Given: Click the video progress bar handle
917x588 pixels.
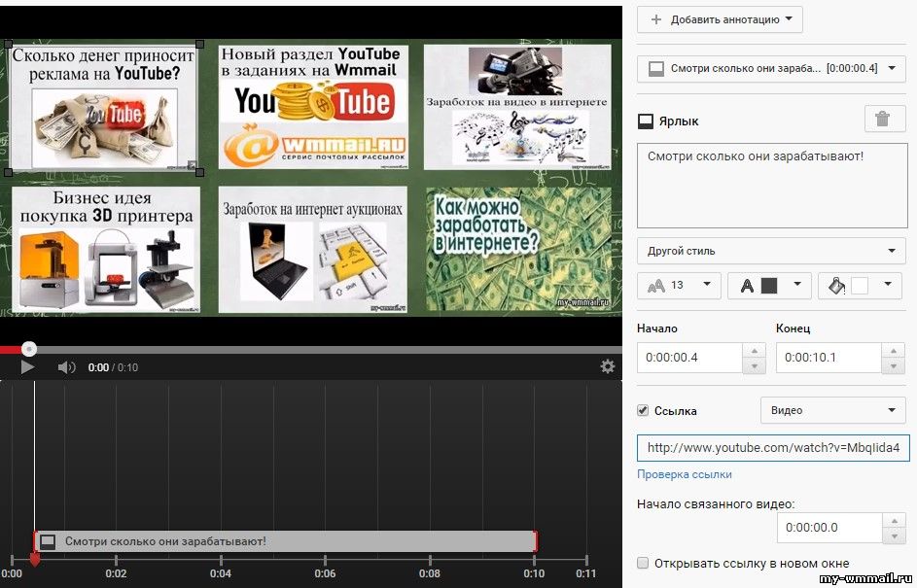Looking at the screenshot, I should tap(28, 350).
